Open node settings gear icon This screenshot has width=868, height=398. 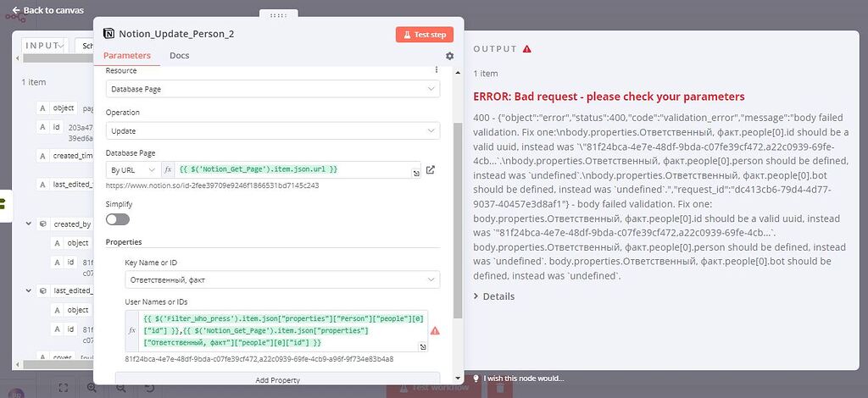(x=450, y=56)
